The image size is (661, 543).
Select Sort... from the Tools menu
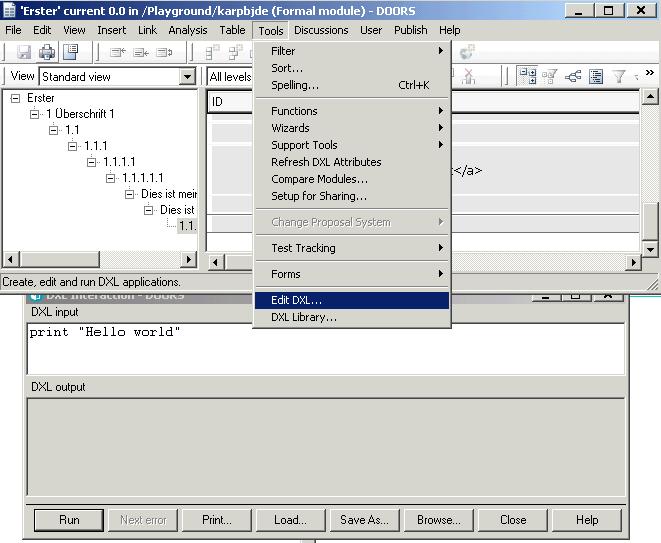click(x=352, y=68)
